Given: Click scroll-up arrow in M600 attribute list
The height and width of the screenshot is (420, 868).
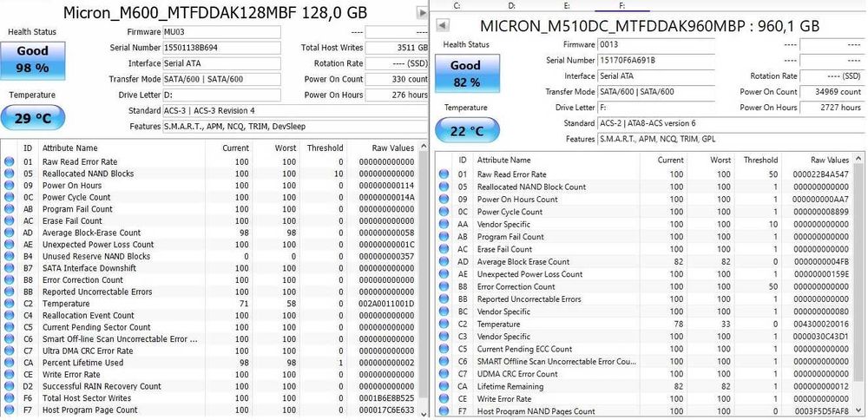Looking at the screenshot, I should point(424,148).
